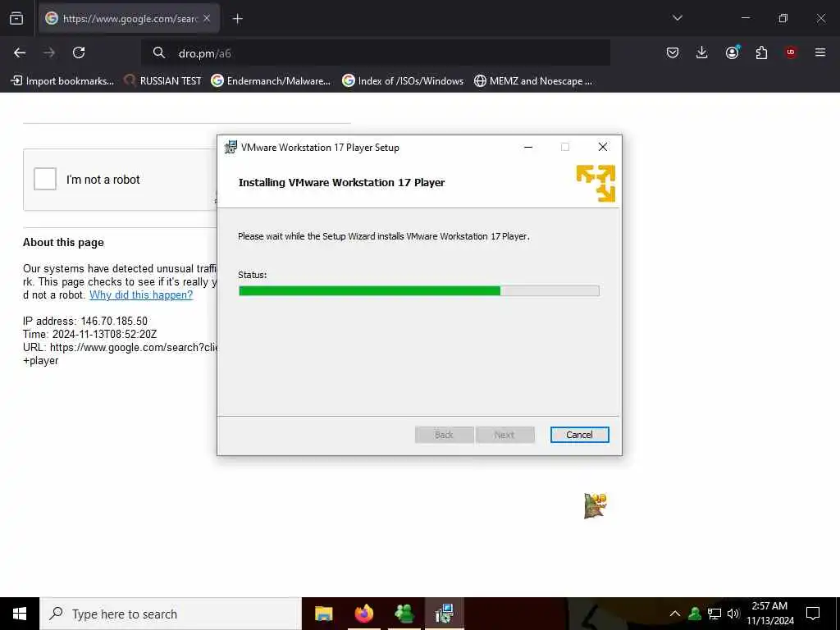Viewport: 840px width, 630px height.
Task: Click Import bookmarks in bookmarks toolbar
Action: click(62, 81)
